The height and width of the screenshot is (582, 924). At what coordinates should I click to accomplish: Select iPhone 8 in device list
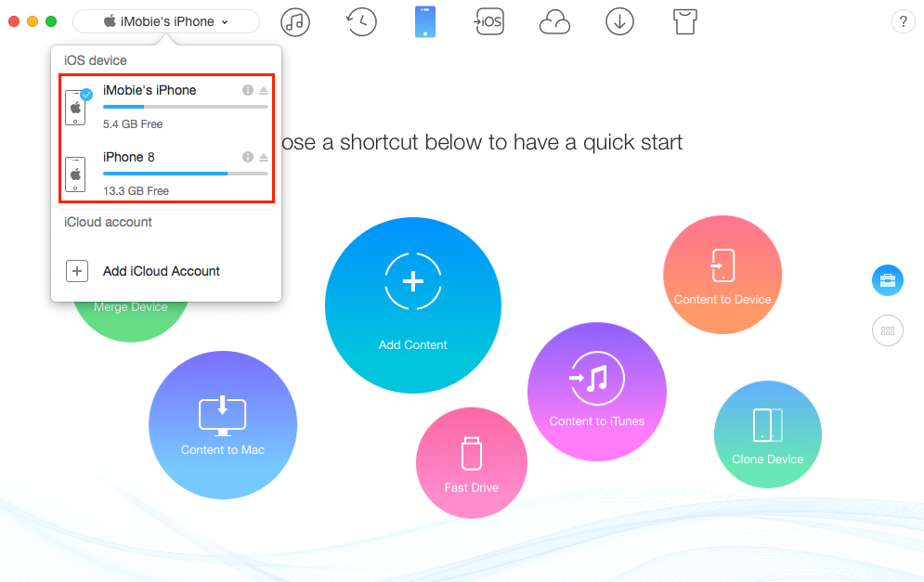pos(167,174)
